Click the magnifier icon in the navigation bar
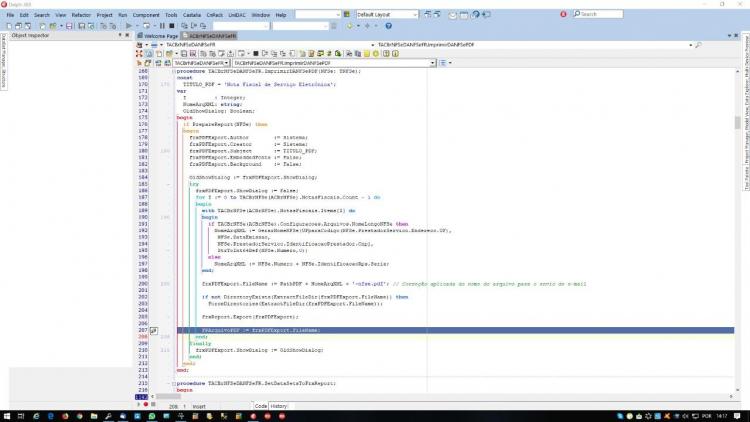The width and height of the screenshot is (750, 422). 698,44
